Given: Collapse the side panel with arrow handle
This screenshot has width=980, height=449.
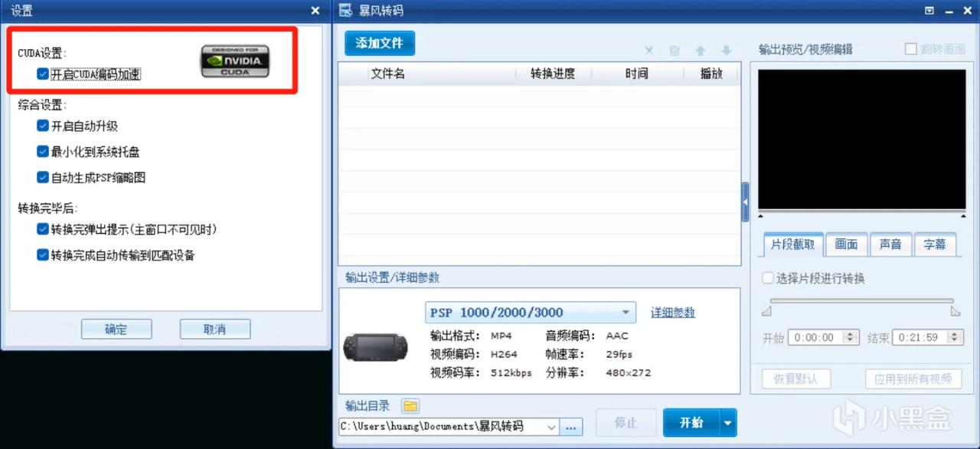Looking at the screenshot, I should click(x=746, y=202).
